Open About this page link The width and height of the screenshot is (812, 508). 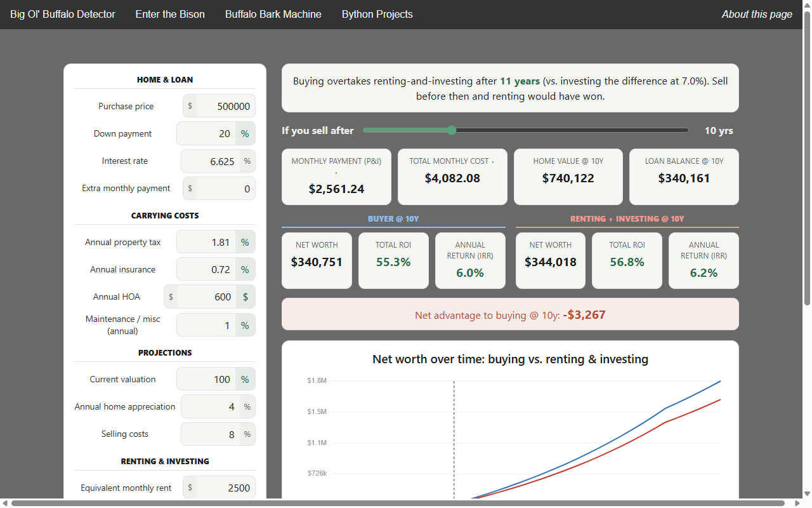point(757,14)
